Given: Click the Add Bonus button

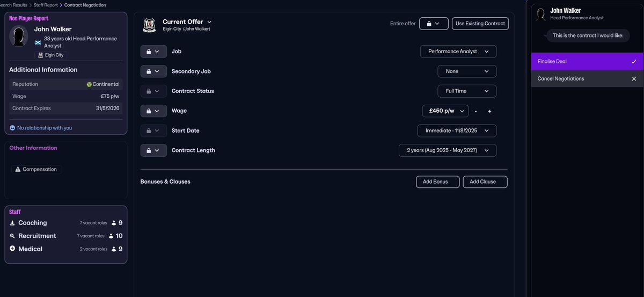Looking at the screenshot, I should (437, 182).
